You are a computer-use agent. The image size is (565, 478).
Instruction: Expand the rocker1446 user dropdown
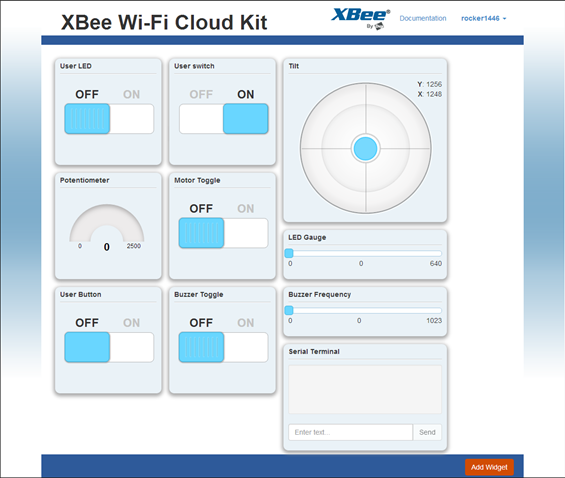484,18
